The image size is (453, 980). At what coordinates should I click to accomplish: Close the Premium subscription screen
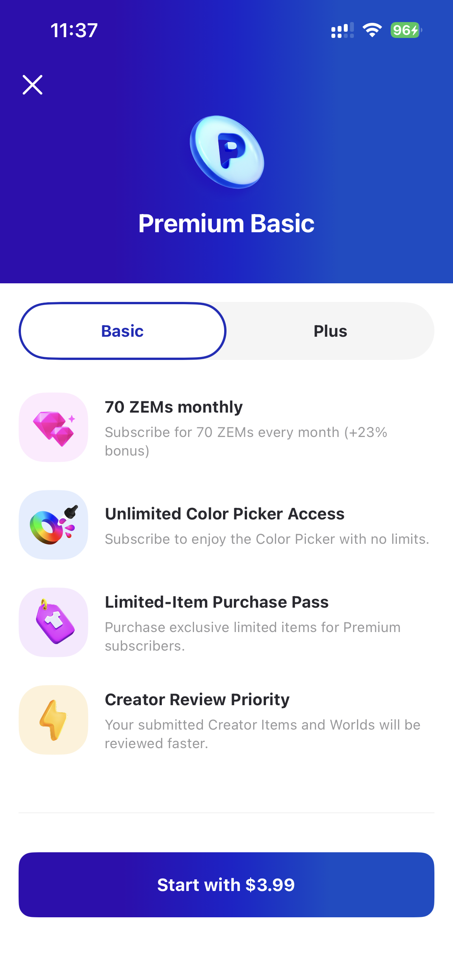[x=33, y=85]
